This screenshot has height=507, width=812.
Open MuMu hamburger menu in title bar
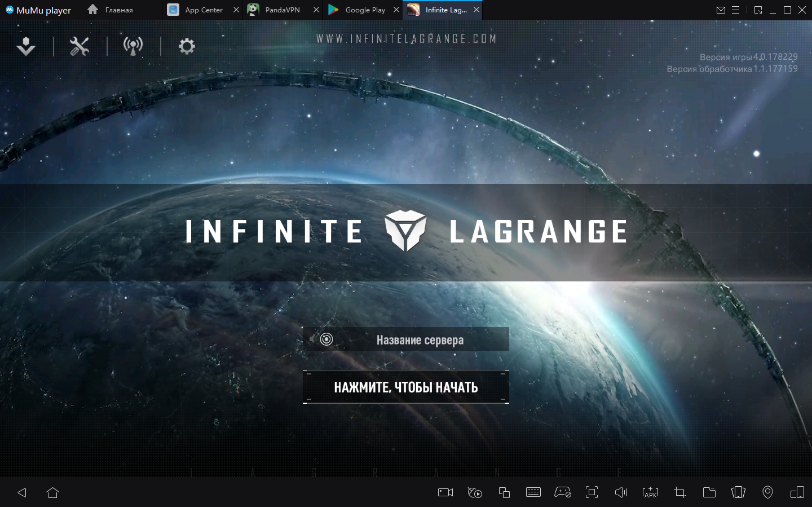coord(735,10)
